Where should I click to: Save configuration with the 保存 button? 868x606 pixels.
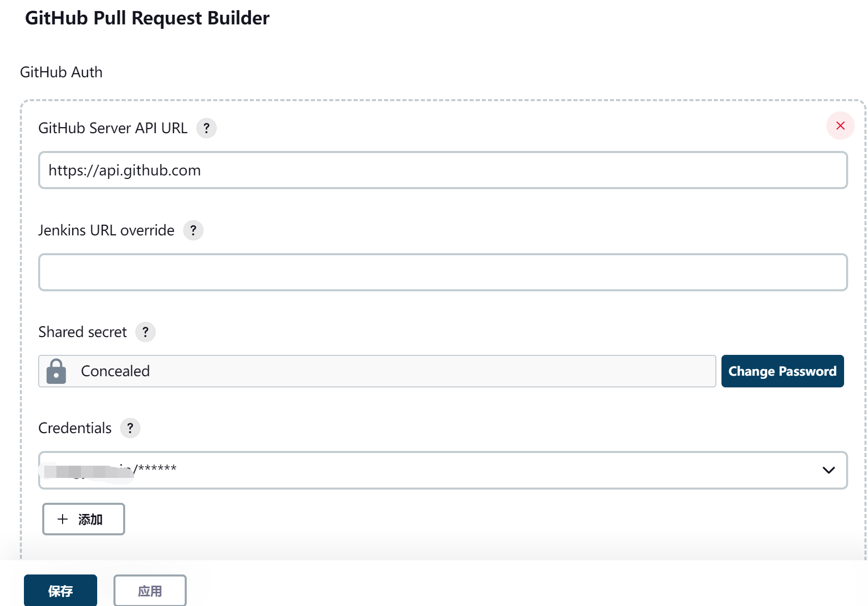pyautogui.click(x=61, y=591)
